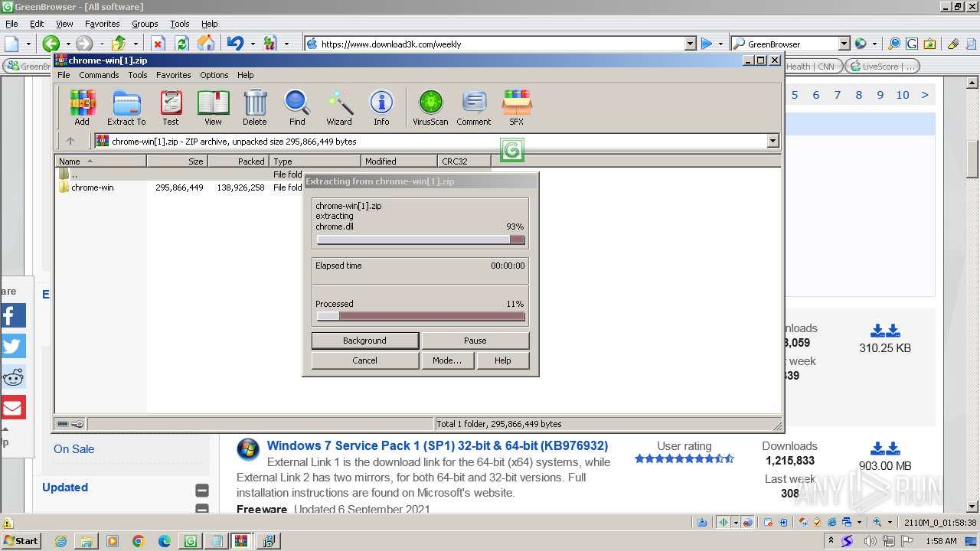Screen dimensions: 980x551
Task: Pause the extraction
Action: tap(475, 341)
